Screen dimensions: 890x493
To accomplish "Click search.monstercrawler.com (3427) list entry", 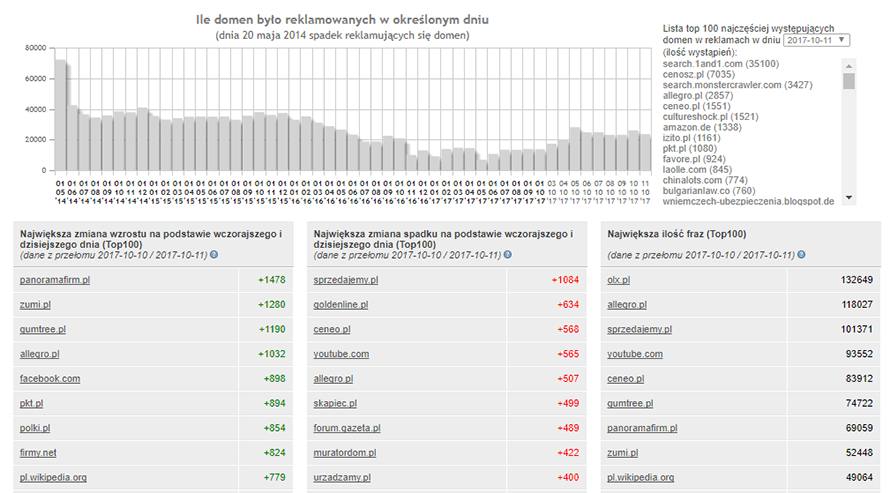I will pyautogui.click(x=737, y=85).
